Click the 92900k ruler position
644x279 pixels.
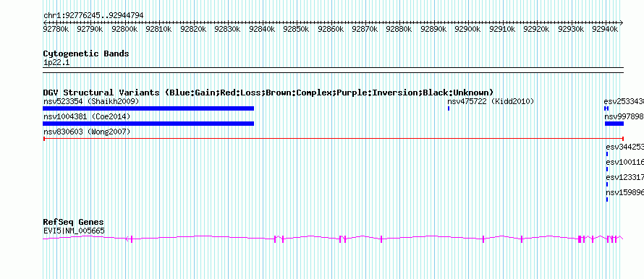(467, 30)
